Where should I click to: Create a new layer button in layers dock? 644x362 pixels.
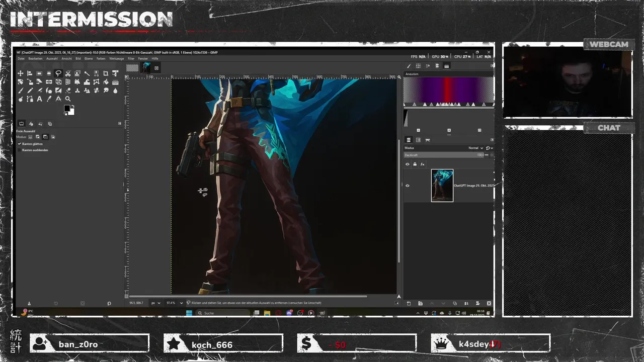(x=409, y=303)
